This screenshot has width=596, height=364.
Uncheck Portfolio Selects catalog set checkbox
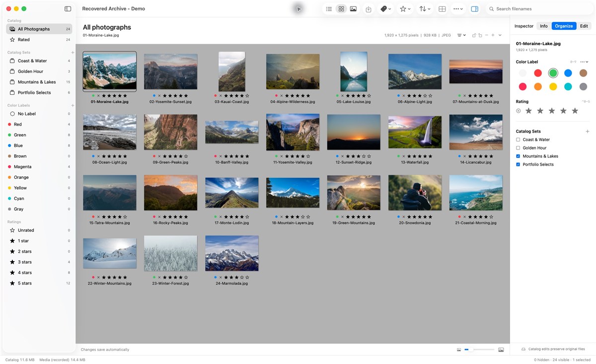[x=518, y=164]
